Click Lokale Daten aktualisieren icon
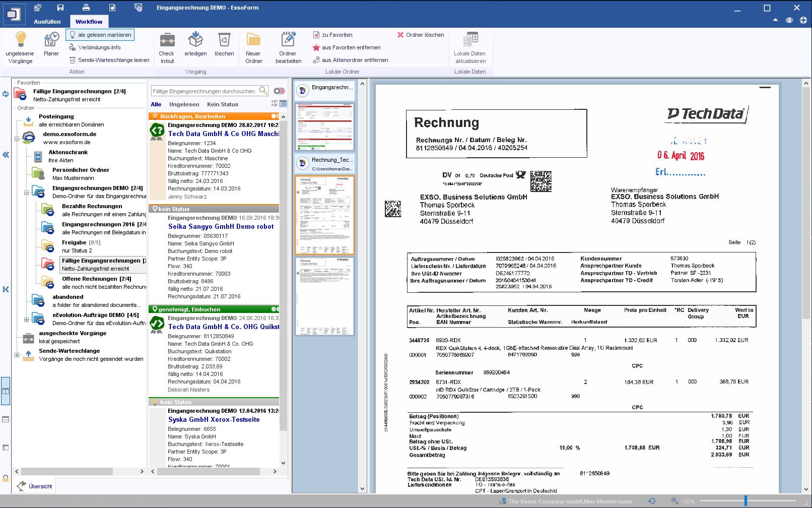This screenshot has height=508, width=812. (x=470, y=39)
